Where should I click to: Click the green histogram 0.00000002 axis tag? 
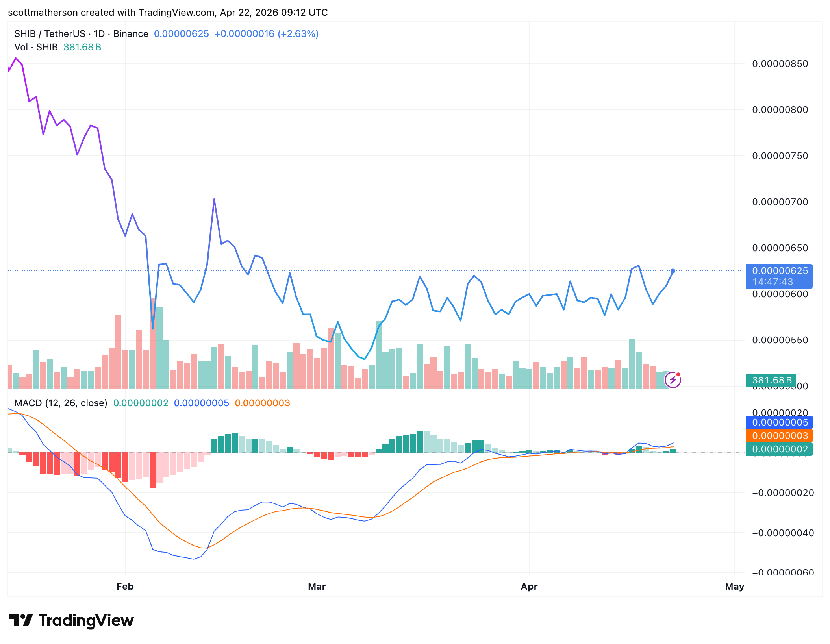779,449
